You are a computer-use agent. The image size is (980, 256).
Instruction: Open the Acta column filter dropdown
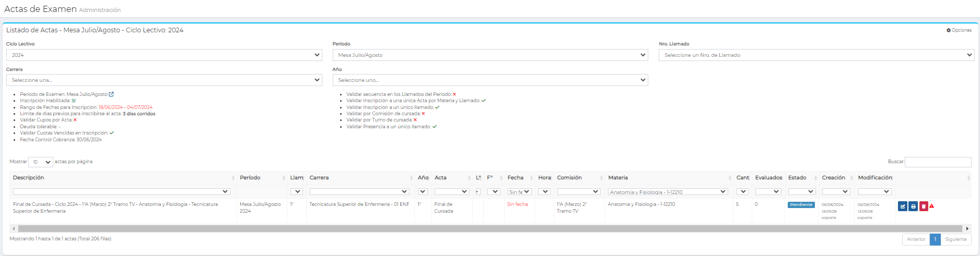[452, 191]
